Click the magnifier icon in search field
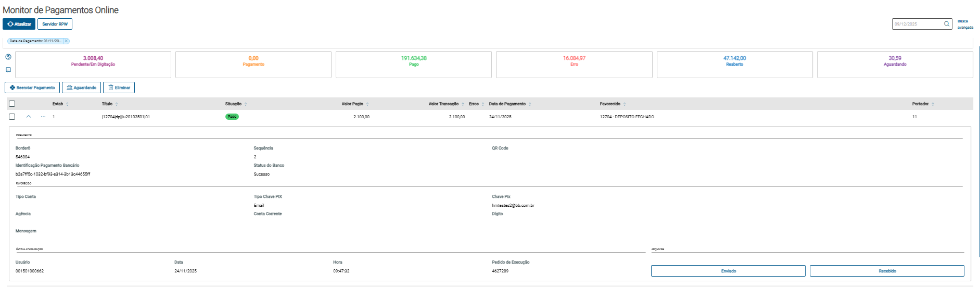The image size is (980, 287). click(947, 24)
